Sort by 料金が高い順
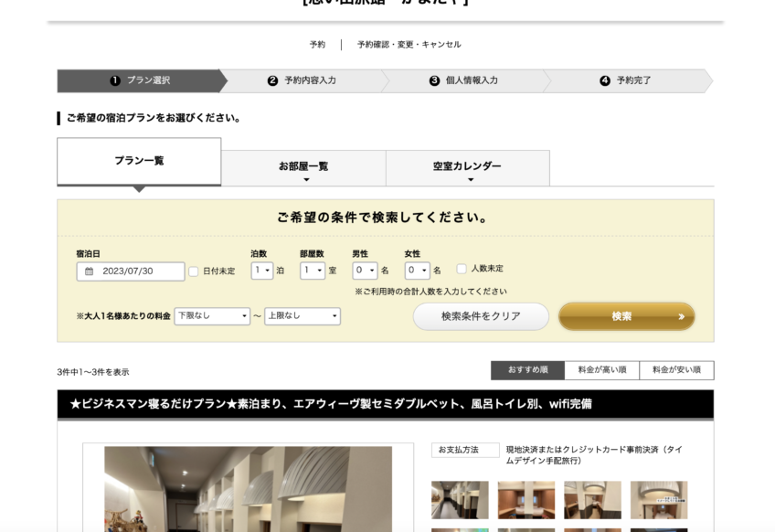Screen dimensions: 775x532 [602, 370]
